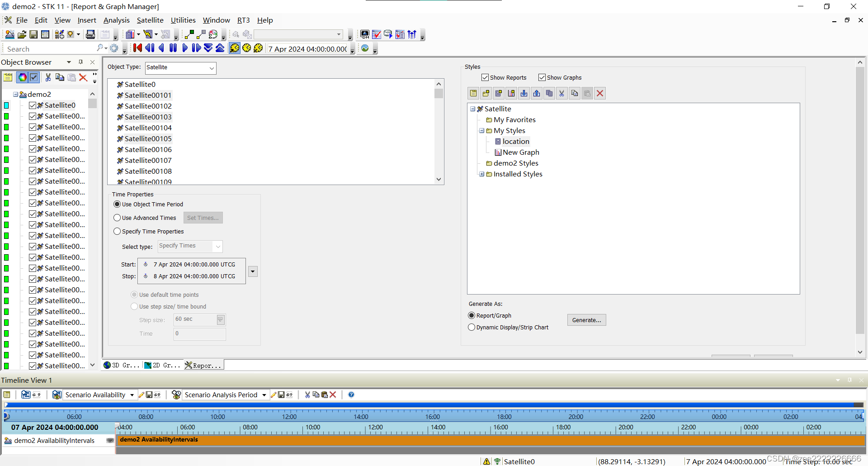Select Report/Graph generate option
The width and height of the screenshot is (868, 466).
pyautogui.click(x=472, y=315)
